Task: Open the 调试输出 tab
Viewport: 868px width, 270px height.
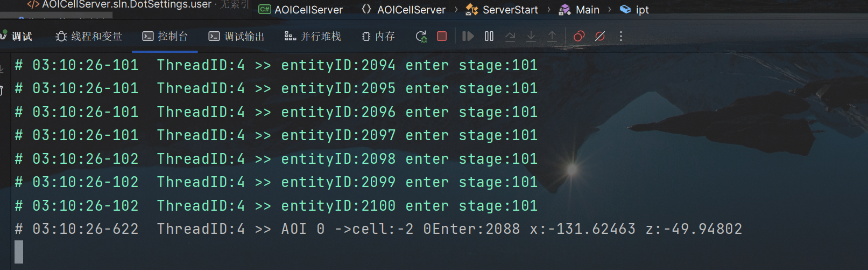Action: click(x=236, y=36)
